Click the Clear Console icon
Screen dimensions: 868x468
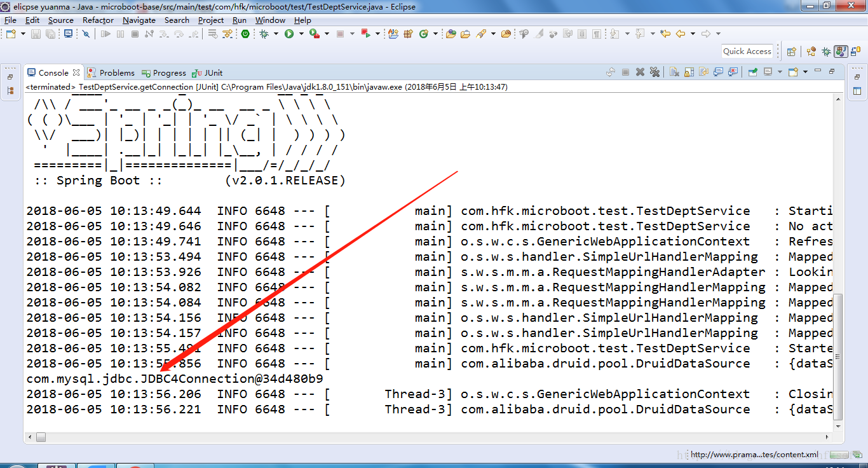click(x=674, y=72)
